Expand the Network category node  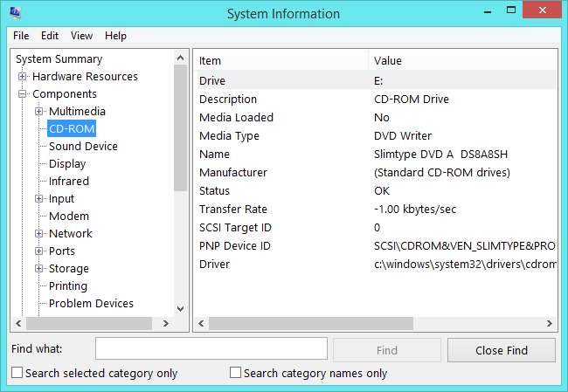39,234
